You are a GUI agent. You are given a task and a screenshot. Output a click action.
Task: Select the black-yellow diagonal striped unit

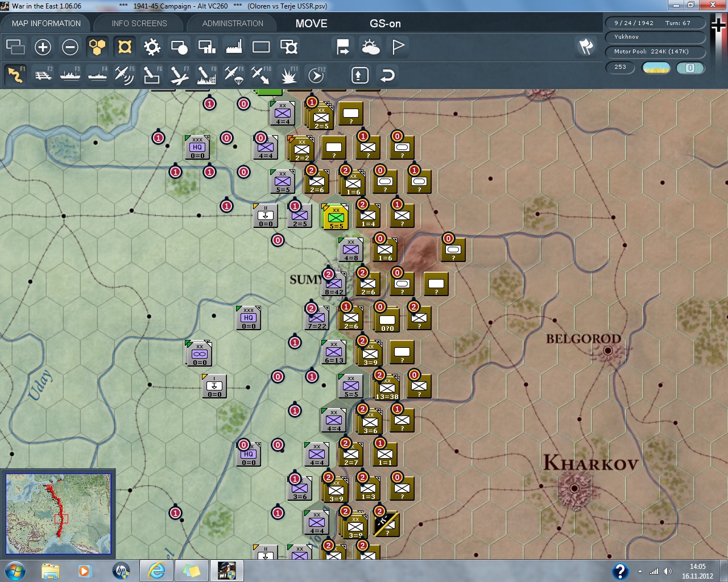click(386, 523)
